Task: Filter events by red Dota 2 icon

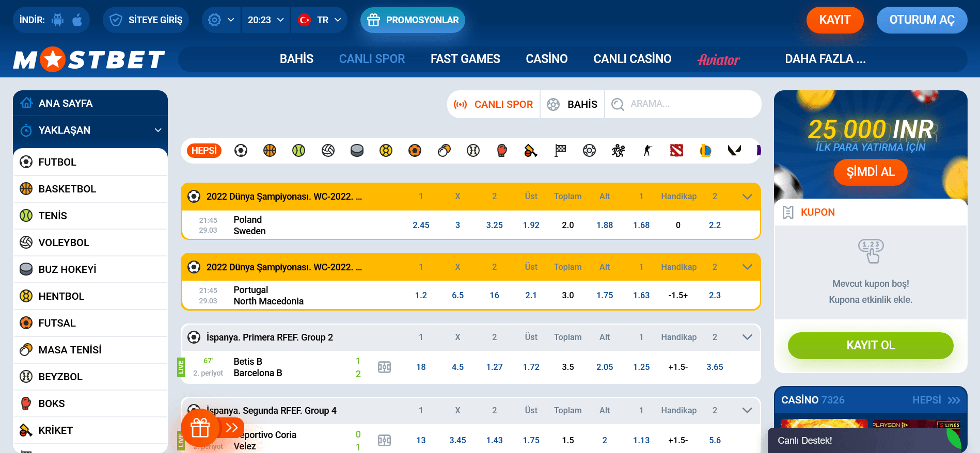Action: [676, 150]
